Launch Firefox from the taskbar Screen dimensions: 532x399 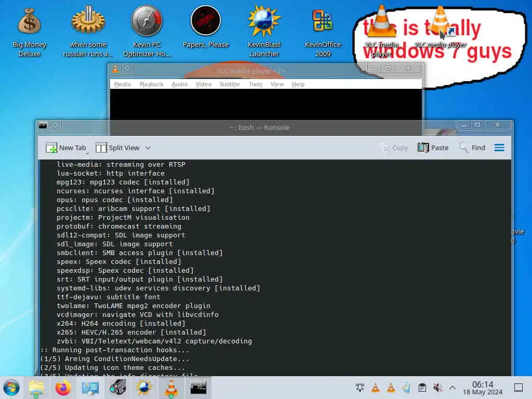(63, 388)
